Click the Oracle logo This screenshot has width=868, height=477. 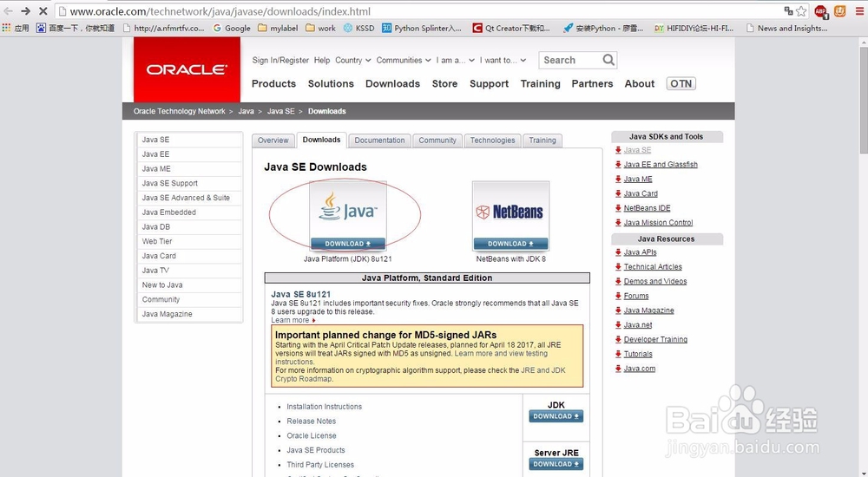click(x=187, y=69)
